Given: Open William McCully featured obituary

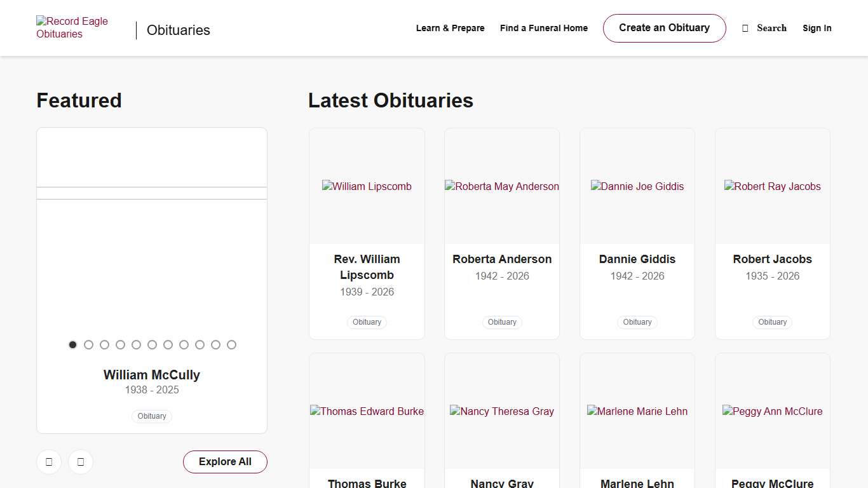Looking at the screenshot, I should (152, 375).
